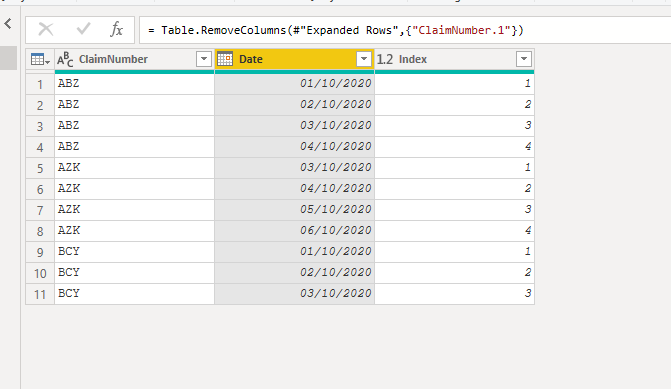Open Date column filter dropdown
The image size is (671, 389).
(364, 59)
